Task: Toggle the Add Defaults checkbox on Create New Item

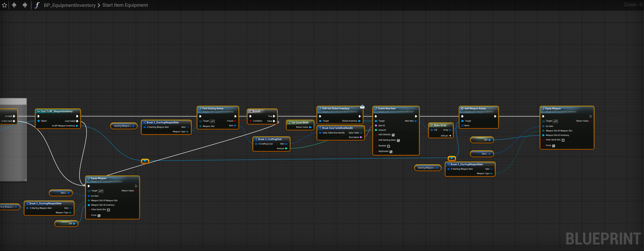Action: (393, 135)
